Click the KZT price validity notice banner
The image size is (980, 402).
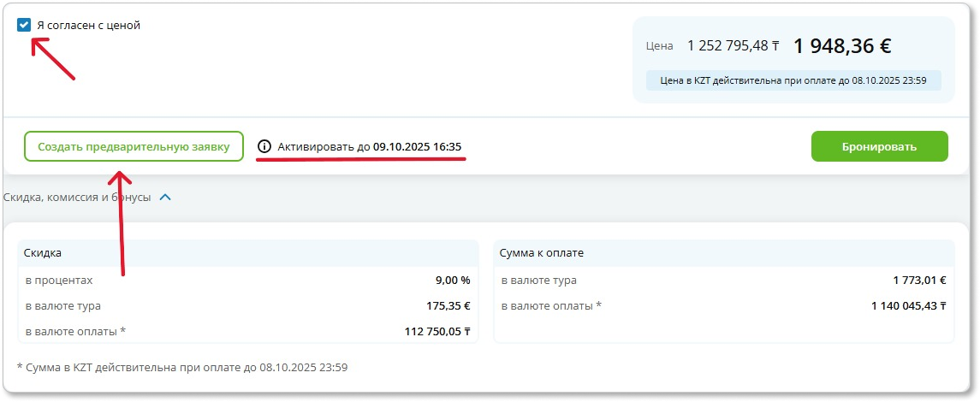(x=793, y=80)
